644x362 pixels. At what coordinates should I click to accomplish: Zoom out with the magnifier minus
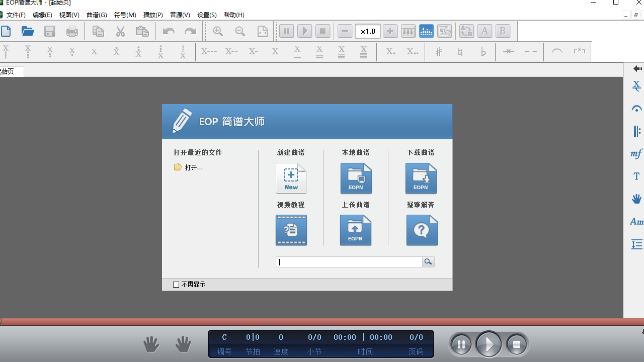coord(240,31)
